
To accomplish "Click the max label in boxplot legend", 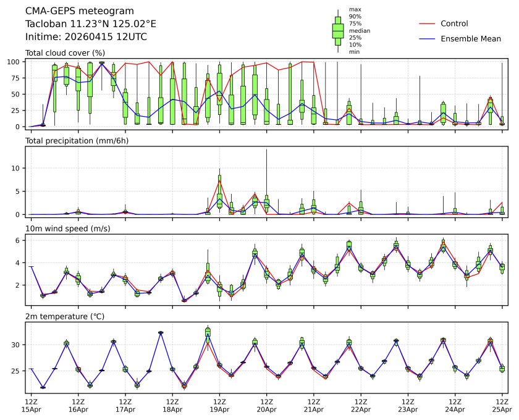I will click(354, 10).
